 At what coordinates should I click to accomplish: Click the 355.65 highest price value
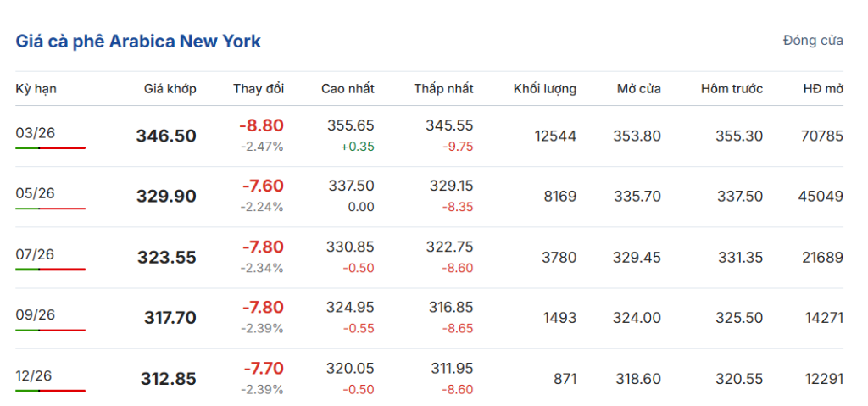coord(351,125)
